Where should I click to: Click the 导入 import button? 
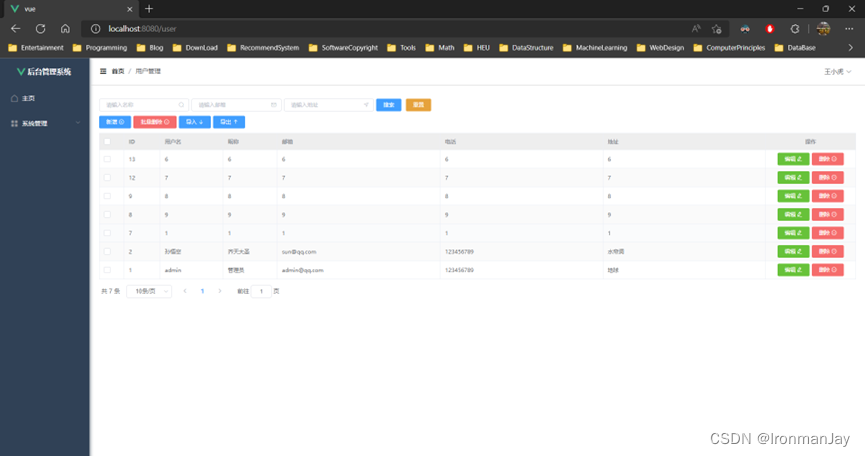point(194,122)
